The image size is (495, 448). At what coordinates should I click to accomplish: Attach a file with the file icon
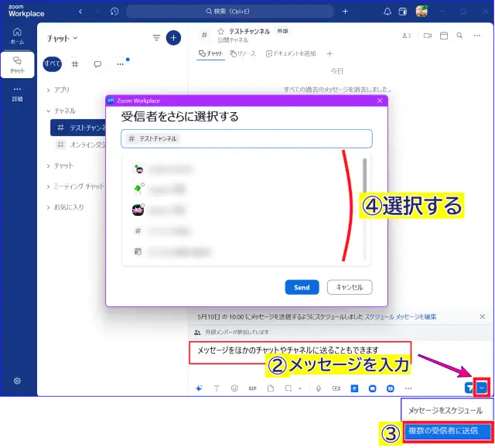(x=271, y=388)
